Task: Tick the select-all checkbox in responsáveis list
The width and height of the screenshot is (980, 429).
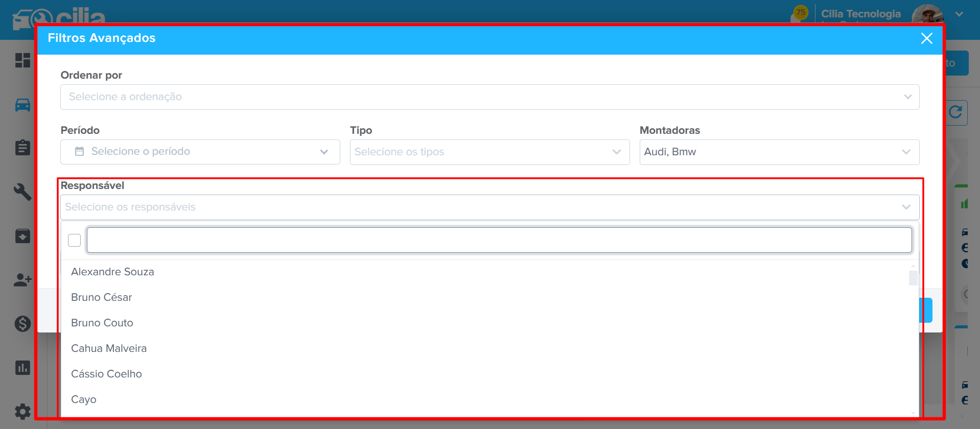Action: 75,240
